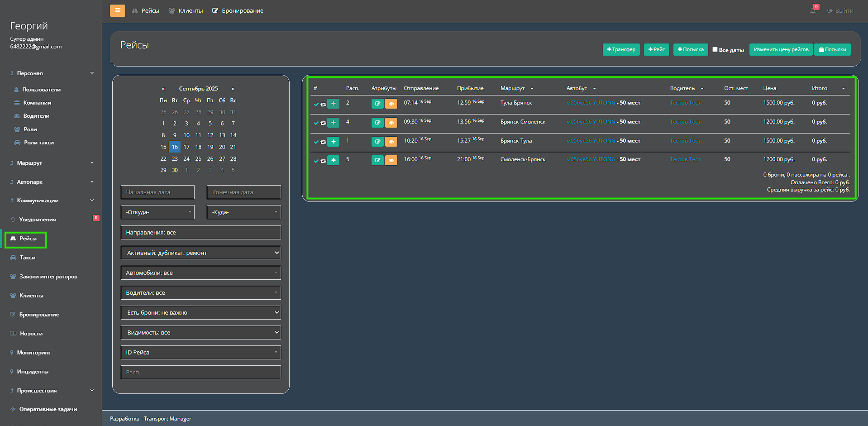Click the edit icon for Тула-Брянск trip
Viewport: 868px width, 426px height.
tap(377, 104)
